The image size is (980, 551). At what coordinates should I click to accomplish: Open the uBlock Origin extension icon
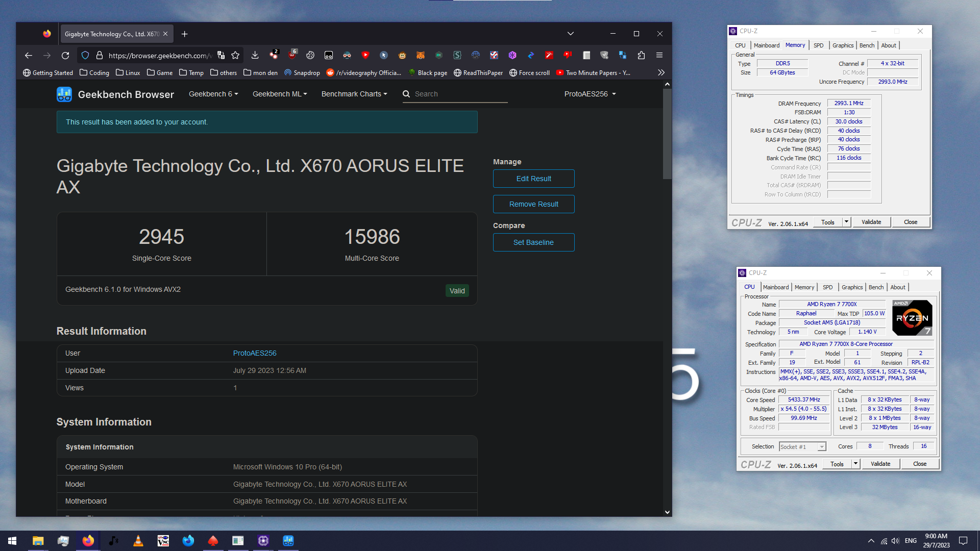point(292,55)
